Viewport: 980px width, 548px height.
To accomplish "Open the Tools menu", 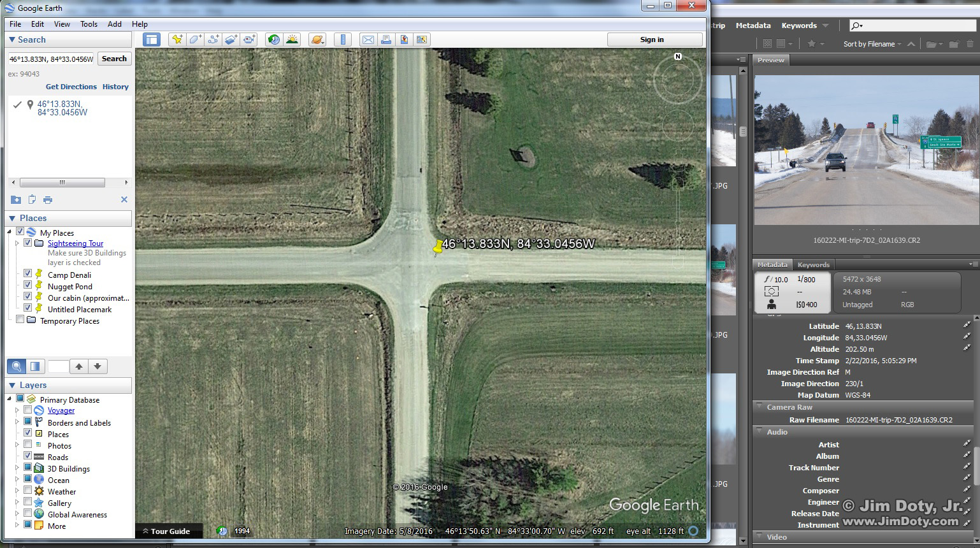I will click(89, 24).
